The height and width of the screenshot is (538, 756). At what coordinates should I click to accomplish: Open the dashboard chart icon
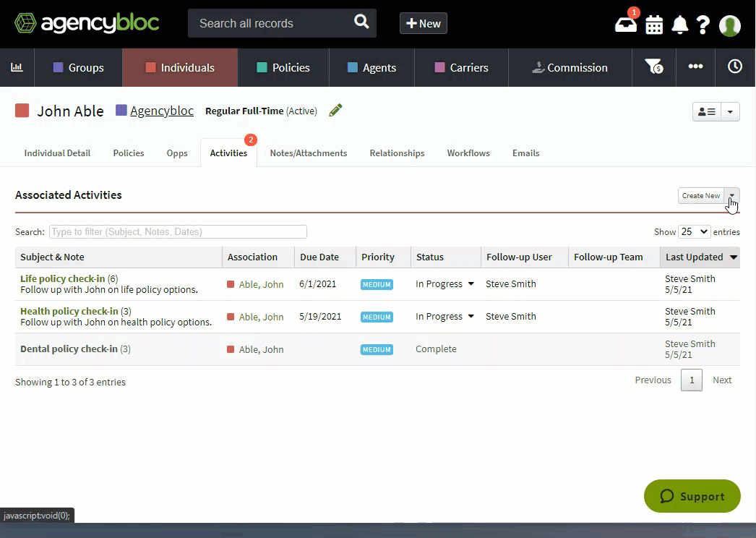point(17,67)
